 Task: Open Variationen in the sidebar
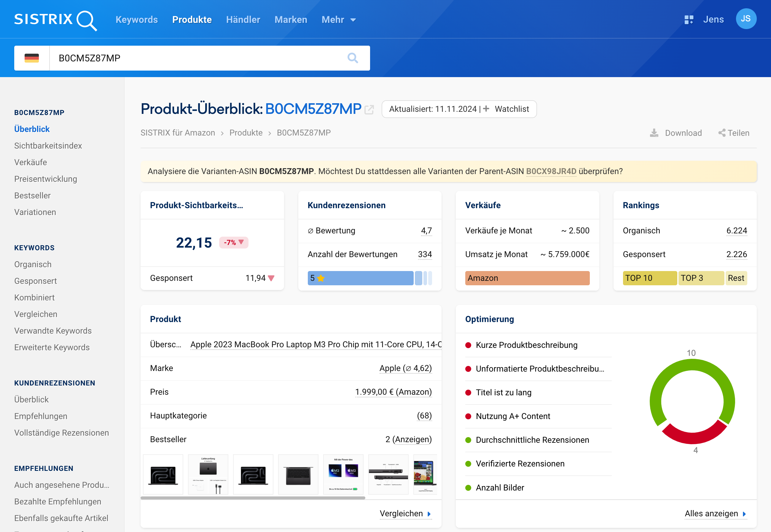tap(35, 212)
